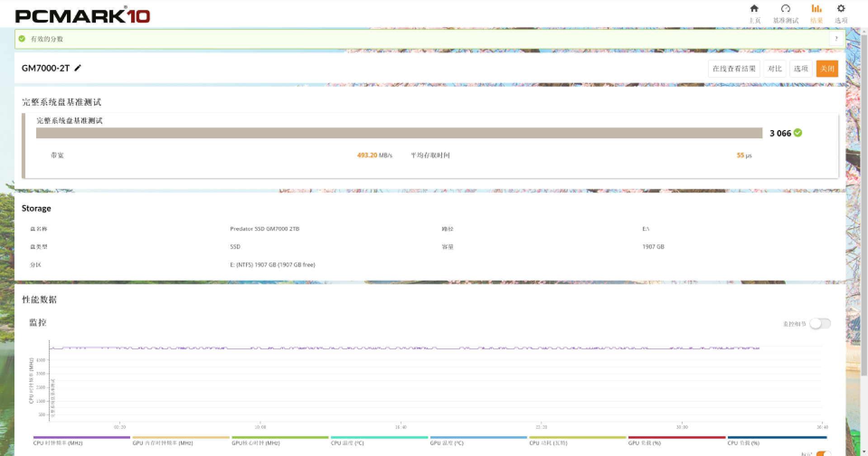Toggle CPU 负载 (%) dark blue legend
The height and width of the screenshot is (456, 868).
pyautogui.click(x=777, y=440)
